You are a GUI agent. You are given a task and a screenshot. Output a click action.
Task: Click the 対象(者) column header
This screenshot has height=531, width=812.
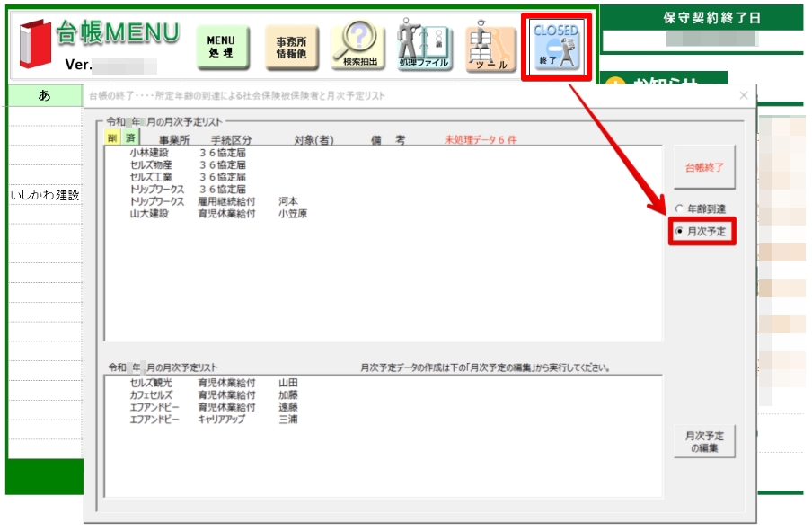pyautogui.click(x=313, y=140)
